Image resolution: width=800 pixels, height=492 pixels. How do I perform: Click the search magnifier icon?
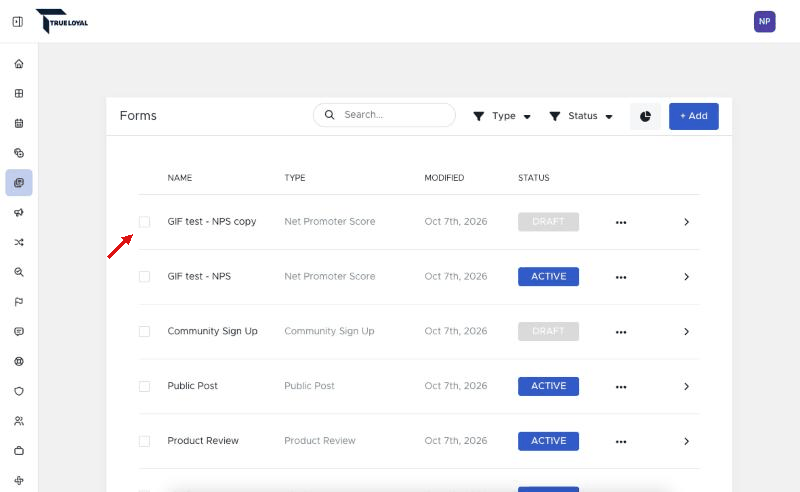[330, 115]
